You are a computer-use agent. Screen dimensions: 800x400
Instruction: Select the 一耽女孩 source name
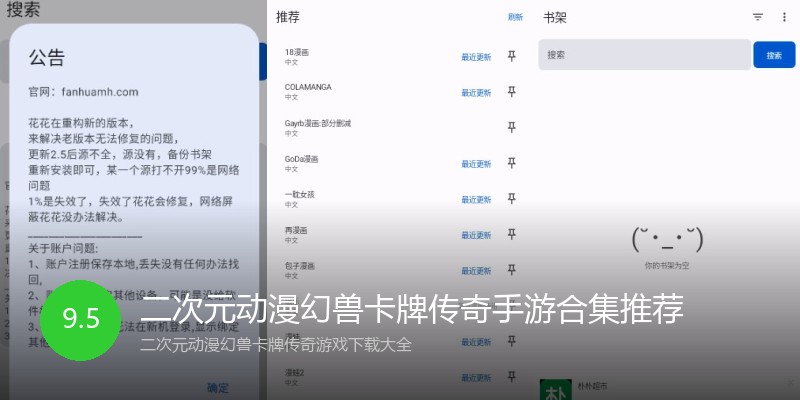coord(299,194)
